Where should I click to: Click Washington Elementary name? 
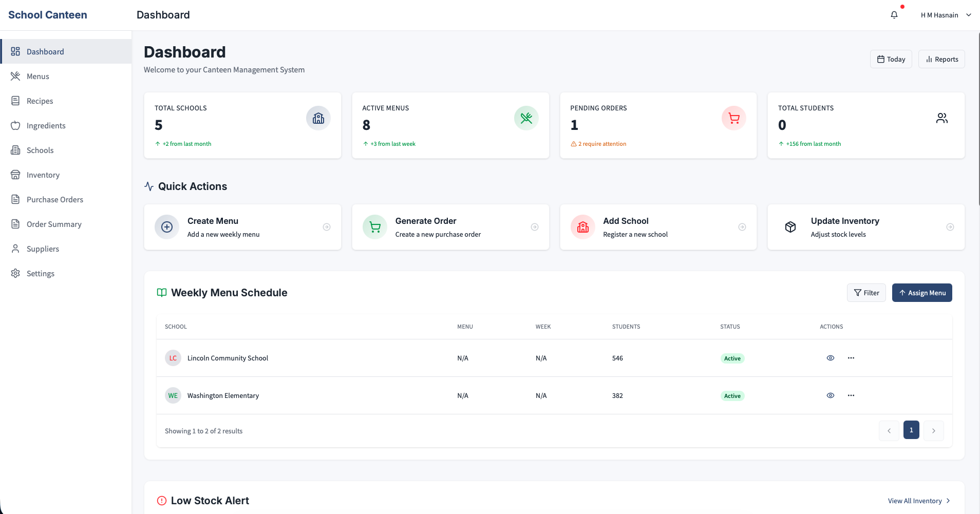point(223,395)
